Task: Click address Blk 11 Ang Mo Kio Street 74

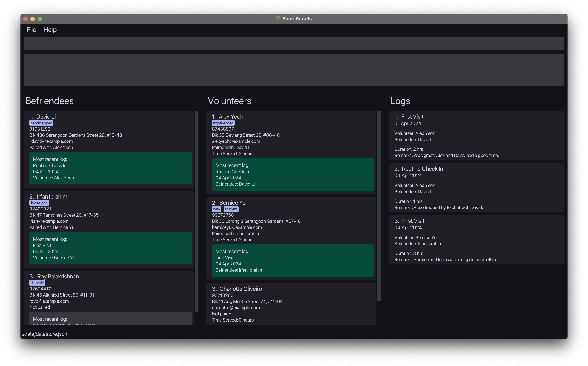Action: (x=247, y=301)
